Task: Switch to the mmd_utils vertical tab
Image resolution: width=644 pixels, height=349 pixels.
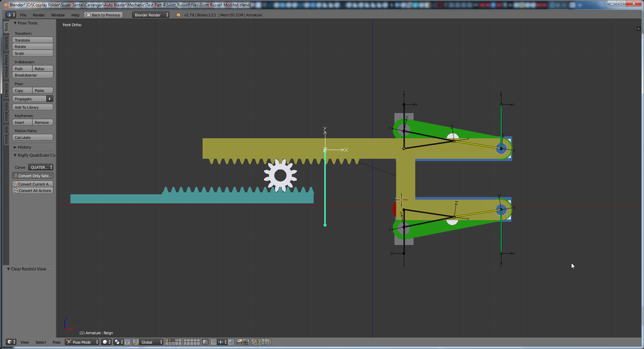Action: [6, 135]
